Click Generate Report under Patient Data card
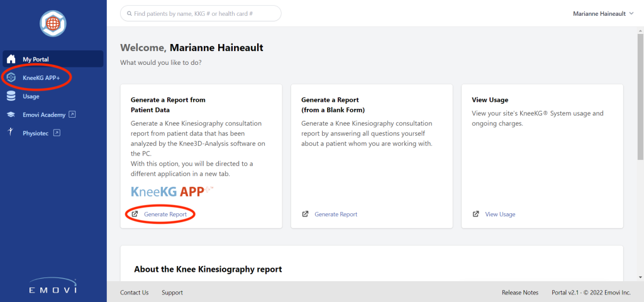This screenshot has width=644, height=302. click(x=165, y=214)
